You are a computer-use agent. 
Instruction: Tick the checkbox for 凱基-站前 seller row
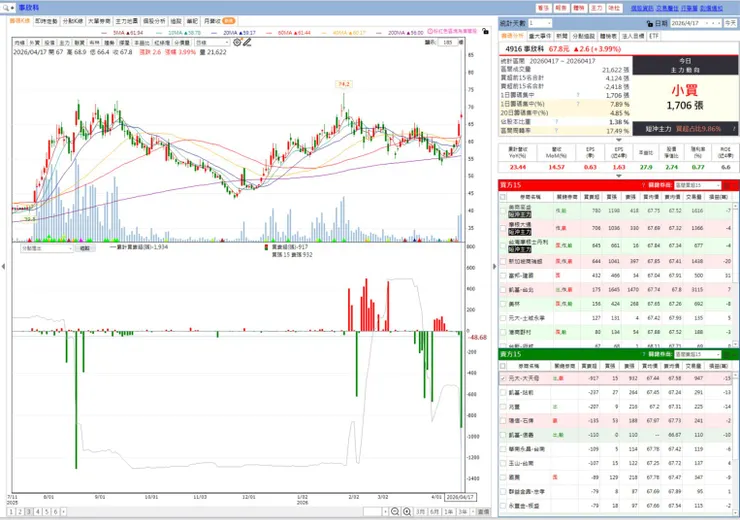pyautogui.click(x=503, y=393)
